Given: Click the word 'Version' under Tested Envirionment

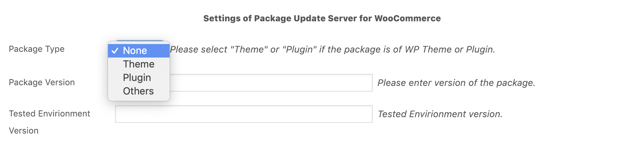Looking at the screenshot, I should [x=24, y=131].
